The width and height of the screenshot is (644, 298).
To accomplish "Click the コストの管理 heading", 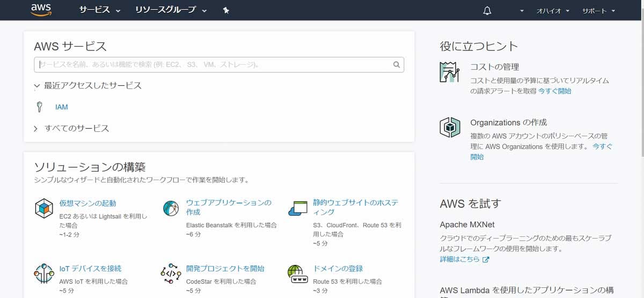I will [x=495, y=67].
